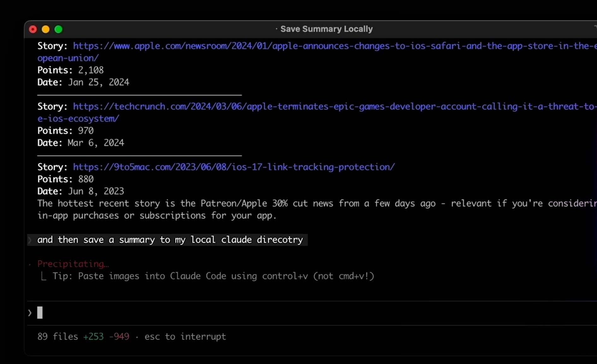Close the Save Summary Locally terminal window

33,29
